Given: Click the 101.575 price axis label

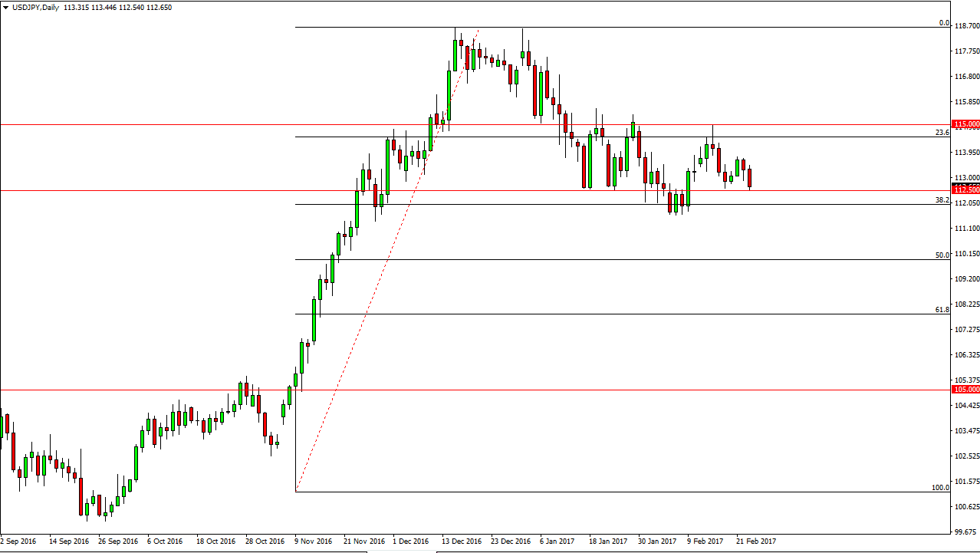Looking at the screenshot, I should click(x=966, y=482).
